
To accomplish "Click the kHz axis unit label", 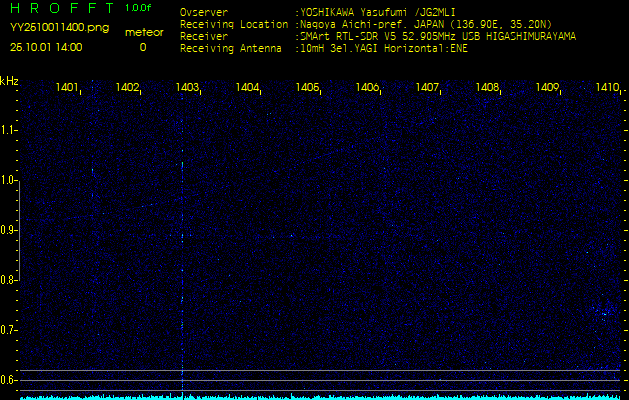I will tap(9, 81).
